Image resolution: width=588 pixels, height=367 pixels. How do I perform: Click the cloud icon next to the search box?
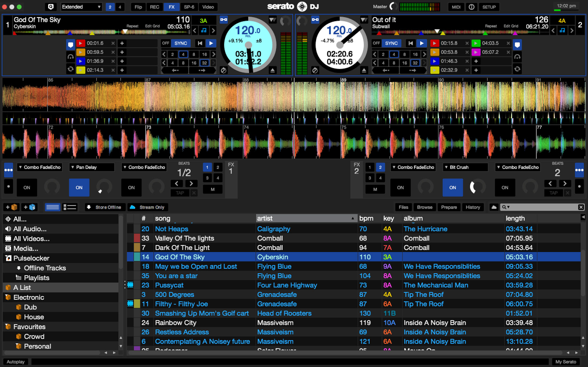pyautogui.click(x=494, y=207)
